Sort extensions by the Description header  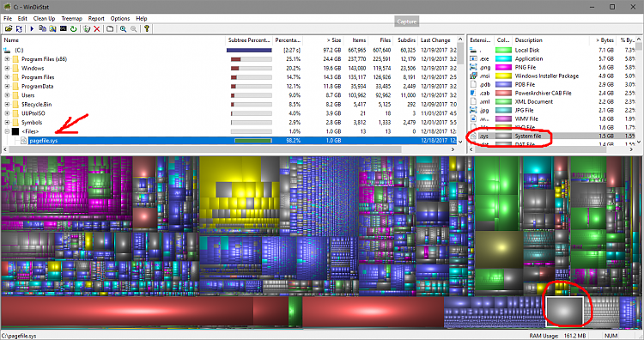(551, 40)
